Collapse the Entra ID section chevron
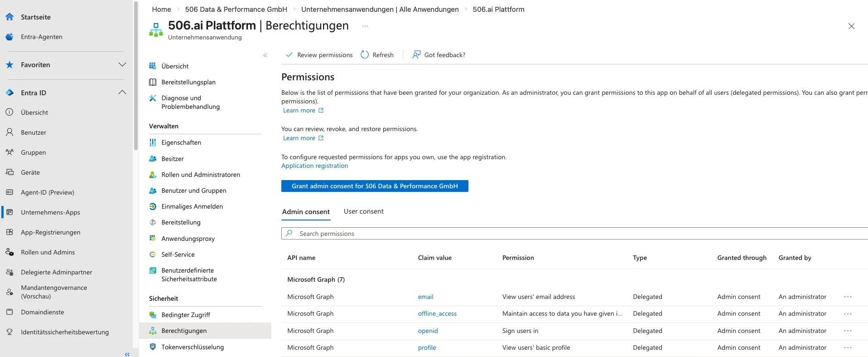 tap(122, 92)
